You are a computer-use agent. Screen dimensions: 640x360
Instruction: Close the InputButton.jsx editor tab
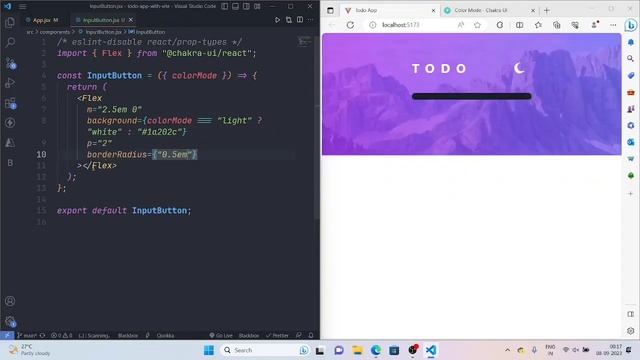coord(131,20)
